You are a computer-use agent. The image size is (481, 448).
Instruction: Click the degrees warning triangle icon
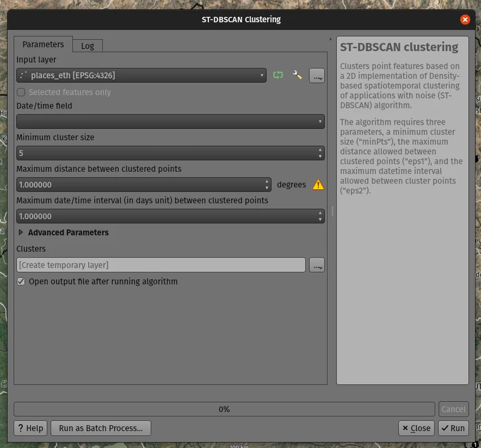(318, 185)
